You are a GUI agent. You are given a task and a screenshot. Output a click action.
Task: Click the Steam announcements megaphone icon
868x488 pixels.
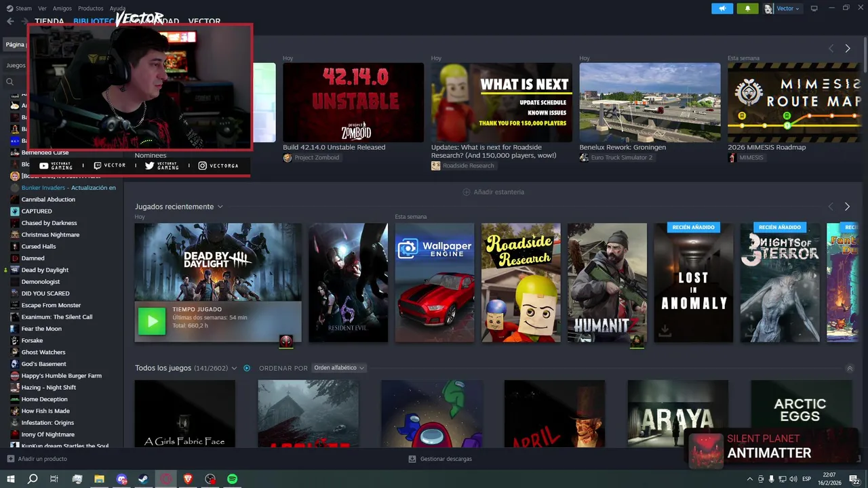click(722, 8)
